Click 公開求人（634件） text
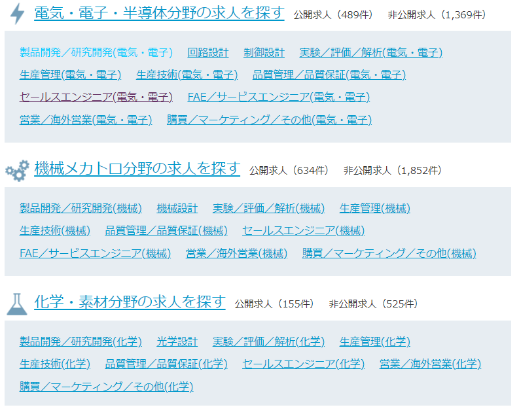 click(x=289, y=171)
